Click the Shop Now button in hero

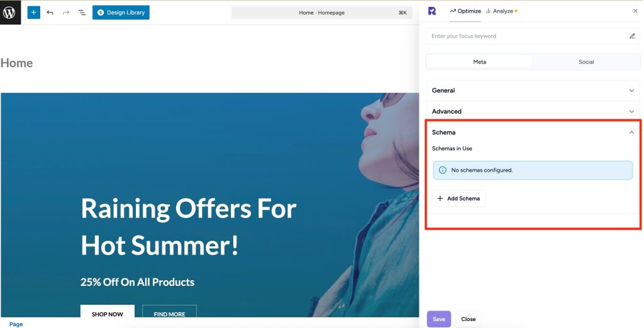tap(107, 314)
